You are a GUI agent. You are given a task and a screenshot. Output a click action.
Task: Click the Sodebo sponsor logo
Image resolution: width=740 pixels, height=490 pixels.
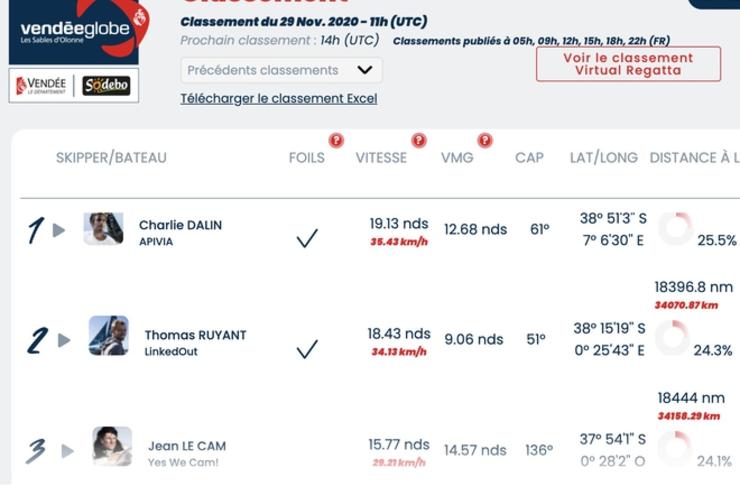pyautogui.click(x=106, y=85)
